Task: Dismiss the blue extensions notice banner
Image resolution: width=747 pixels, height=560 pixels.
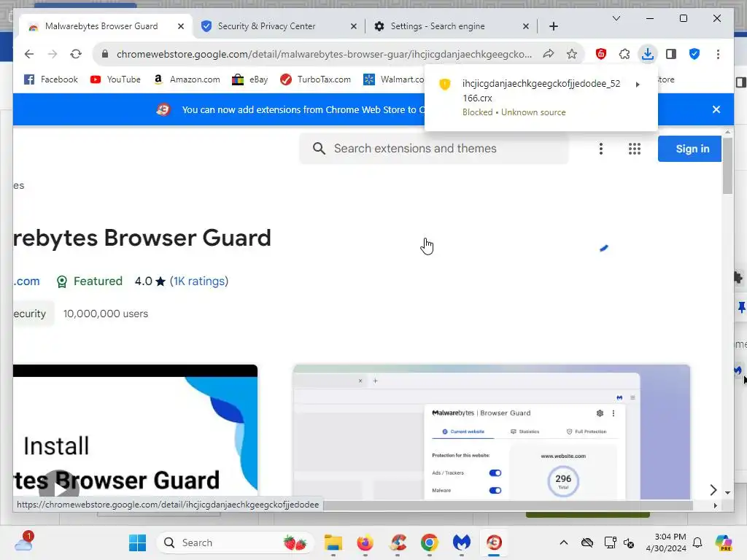Action: tap(716, 109)
